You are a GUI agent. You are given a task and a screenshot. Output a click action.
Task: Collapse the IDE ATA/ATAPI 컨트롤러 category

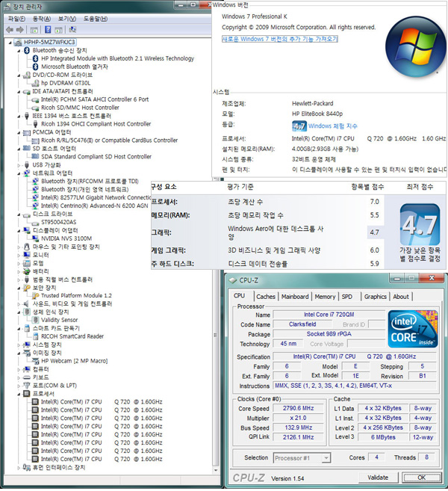click(19, 91)
